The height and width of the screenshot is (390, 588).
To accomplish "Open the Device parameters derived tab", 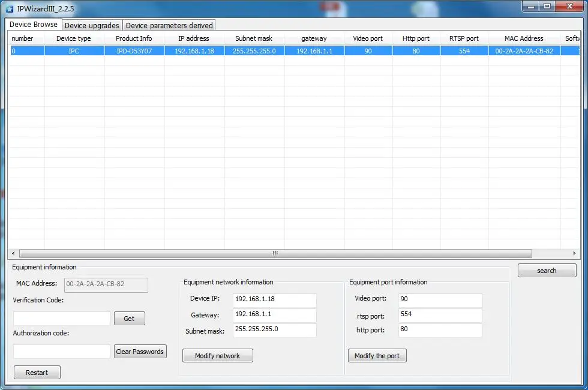I will (x=169, y=25).
